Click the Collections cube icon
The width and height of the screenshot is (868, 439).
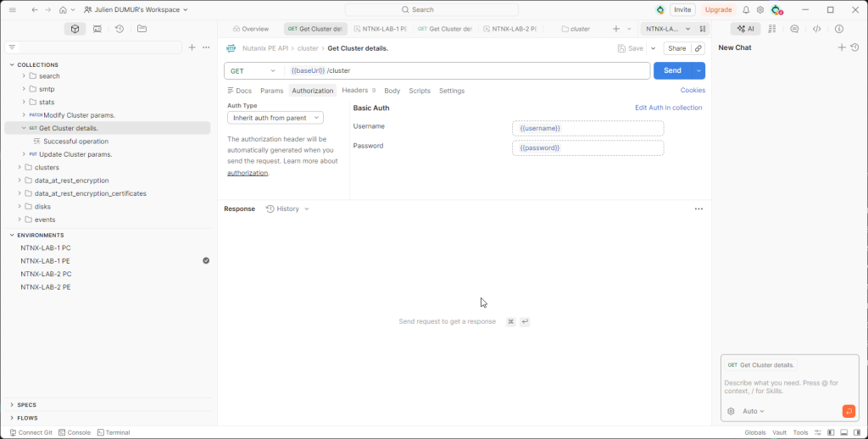pyautogui.click(x=75, y=29)
